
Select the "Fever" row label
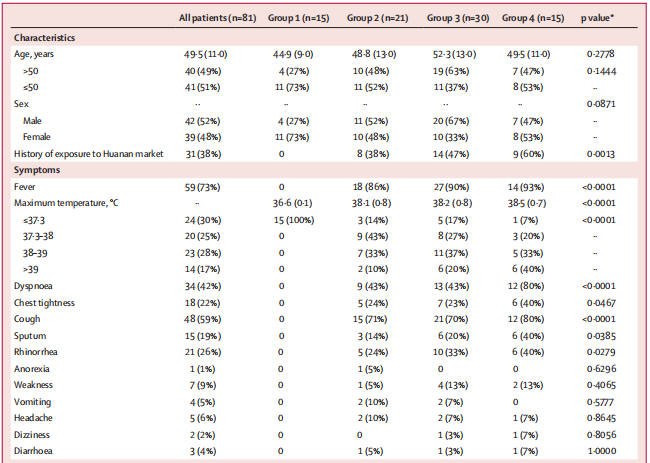pos(24,187)
